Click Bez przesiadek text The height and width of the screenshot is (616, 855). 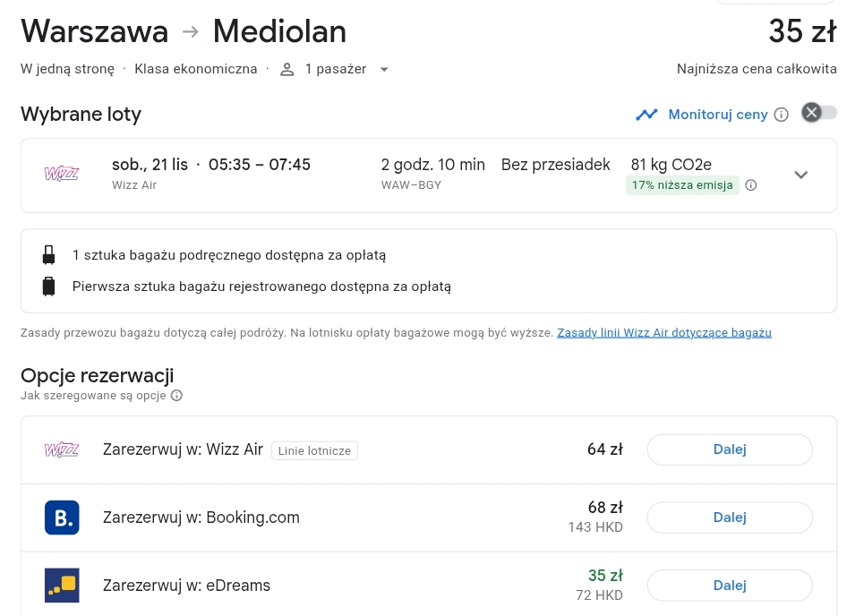pos(556,165)
